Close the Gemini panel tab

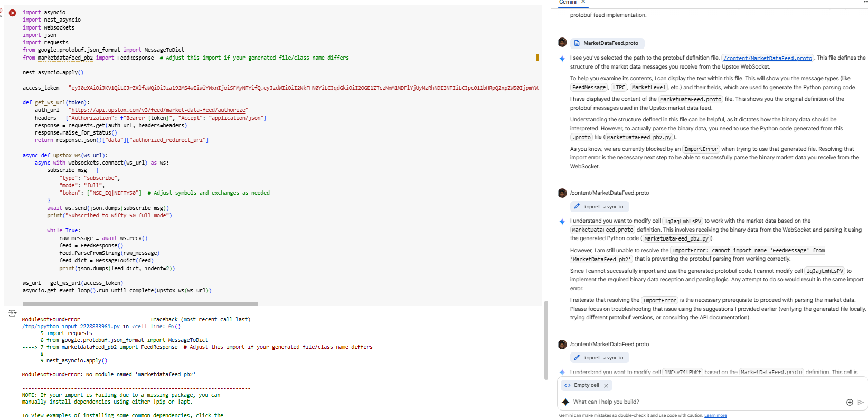click(x=583, y=2)
